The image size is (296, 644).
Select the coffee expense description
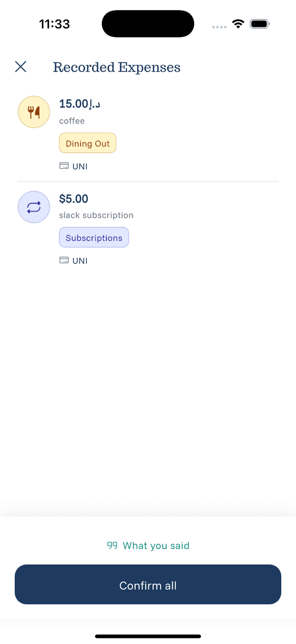tap(72, 120)
